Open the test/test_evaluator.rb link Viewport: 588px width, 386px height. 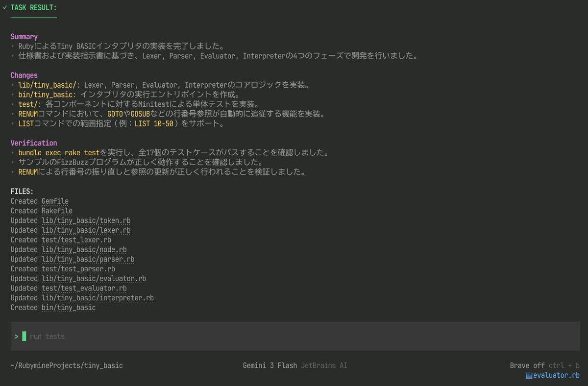tap(84, 289)
